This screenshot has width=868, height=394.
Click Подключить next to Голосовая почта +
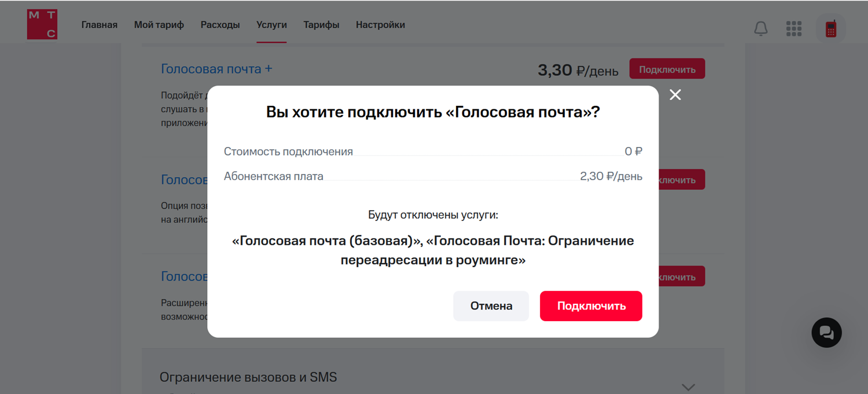[x=667, y=69]
